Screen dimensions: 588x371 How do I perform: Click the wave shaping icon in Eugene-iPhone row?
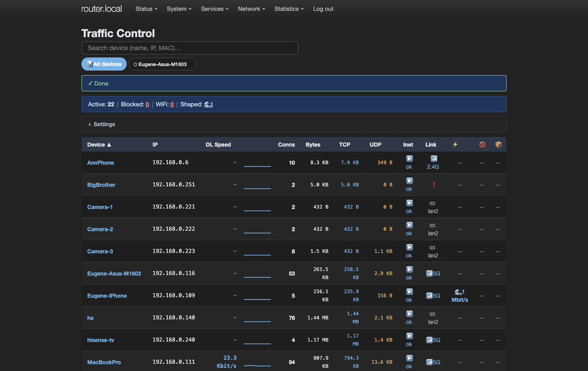pos(458,292)
